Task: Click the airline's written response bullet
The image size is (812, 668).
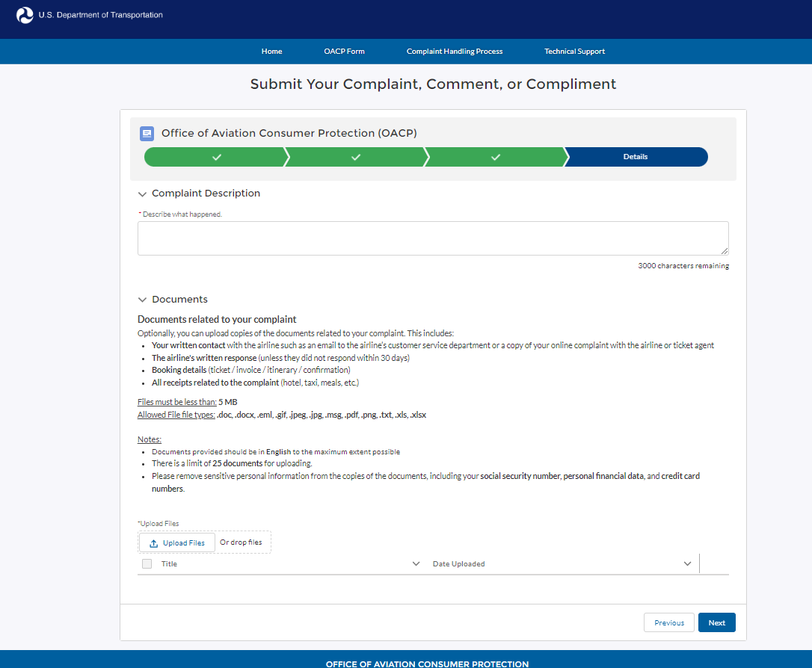Action: tap(280, 358)
